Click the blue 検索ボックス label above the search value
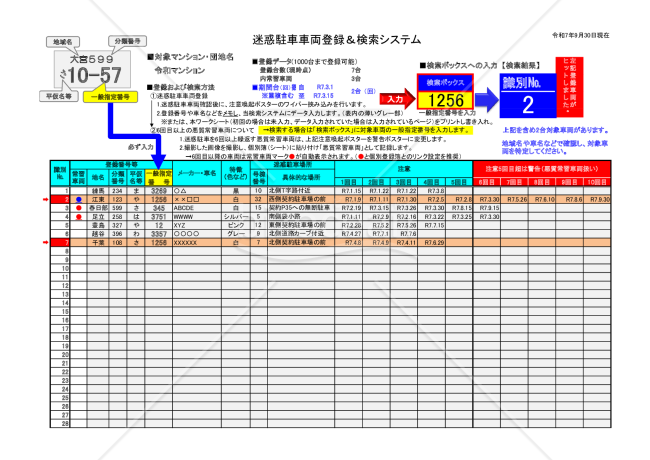 tap(445, 83)
